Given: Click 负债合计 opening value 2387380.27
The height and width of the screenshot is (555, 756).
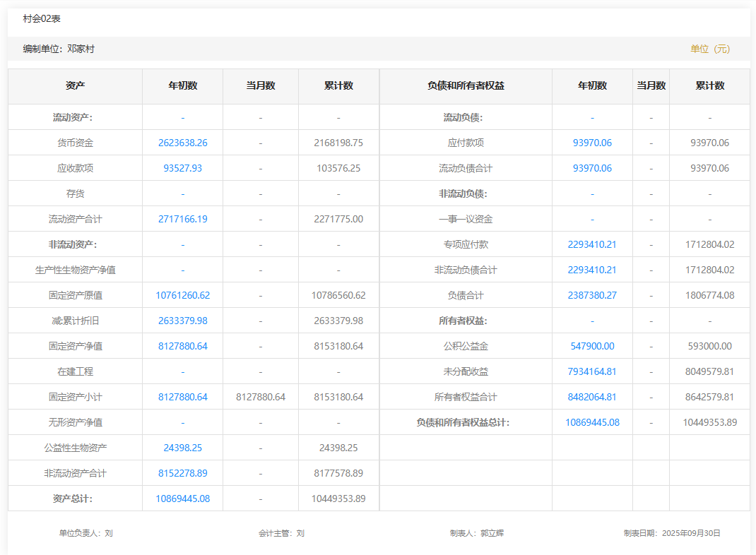Looking at the screenshot, I should pyautogui.click(x=592, y=295).
